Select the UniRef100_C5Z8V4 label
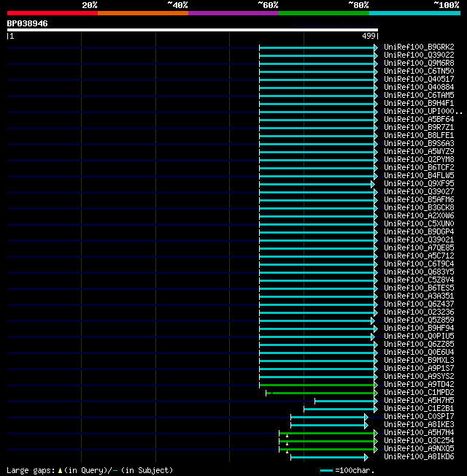The height and width of the screenshot is (476, 467). [x=419, y=280]
